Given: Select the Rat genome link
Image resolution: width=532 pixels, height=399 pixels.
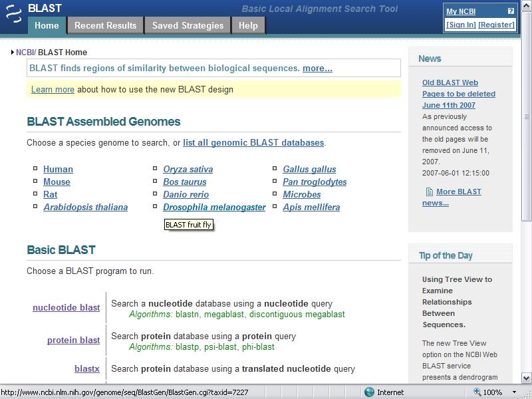Looking at the screenshot, I should [51, 194].
